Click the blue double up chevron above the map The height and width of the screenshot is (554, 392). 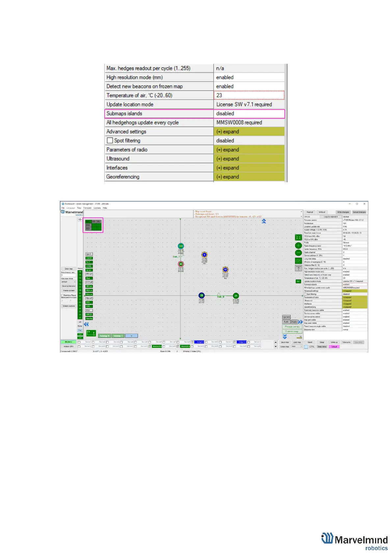264,221
